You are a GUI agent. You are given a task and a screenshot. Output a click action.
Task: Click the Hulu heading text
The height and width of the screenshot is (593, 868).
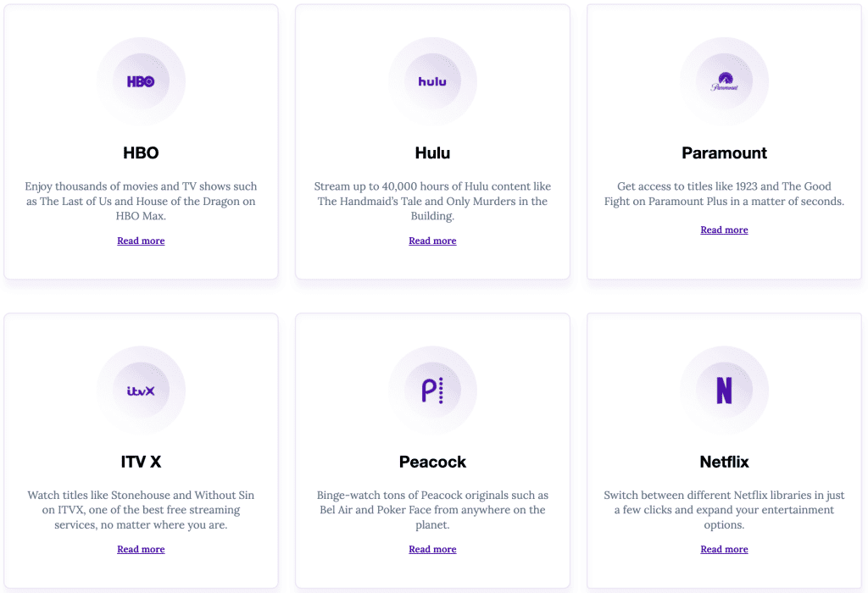coord(432,153)
